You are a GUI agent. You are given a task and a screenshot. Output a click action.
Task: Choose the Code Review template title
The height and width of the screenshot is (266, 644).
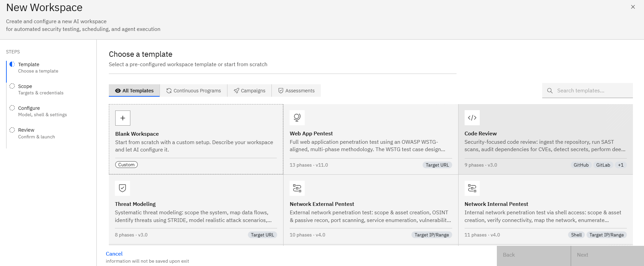tap(480, 133)
